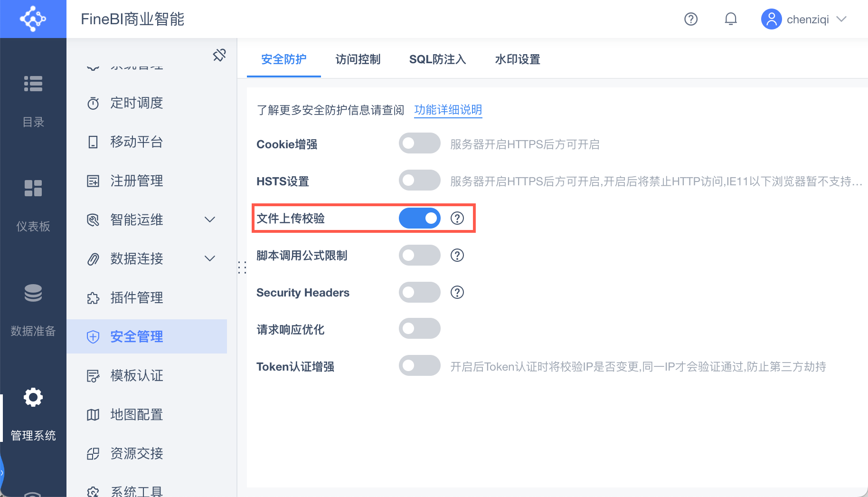Open the chenziqi account dropdown
This screenshot has width=868, height=497.
pyautogui.click(x=804, y=19)
